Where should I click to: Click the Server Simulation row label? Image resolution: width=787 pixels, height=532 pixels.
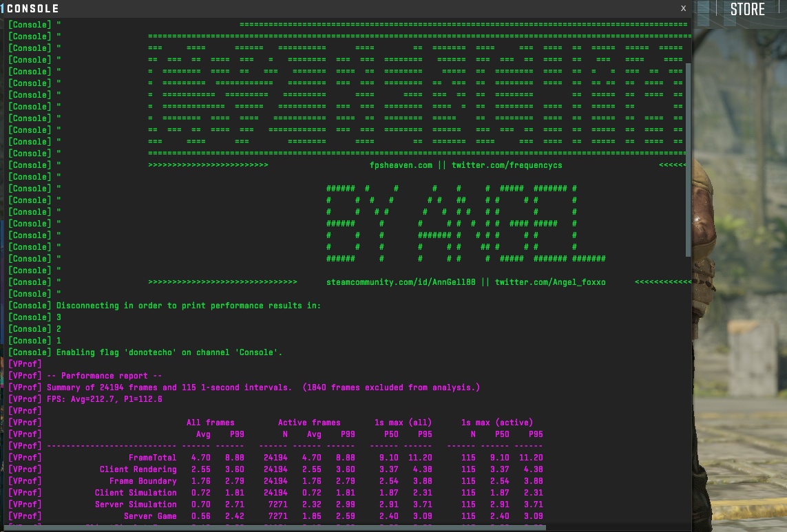136,504
